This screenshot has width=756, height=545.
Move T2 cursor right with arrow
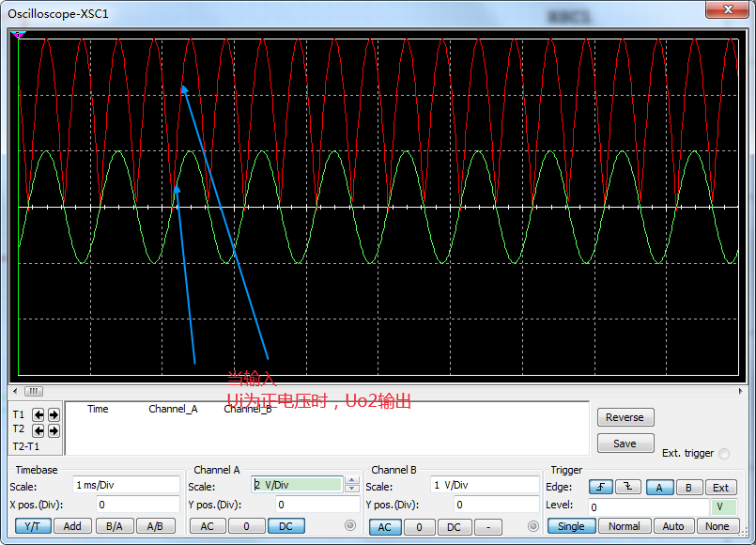[x=52, y=430]
